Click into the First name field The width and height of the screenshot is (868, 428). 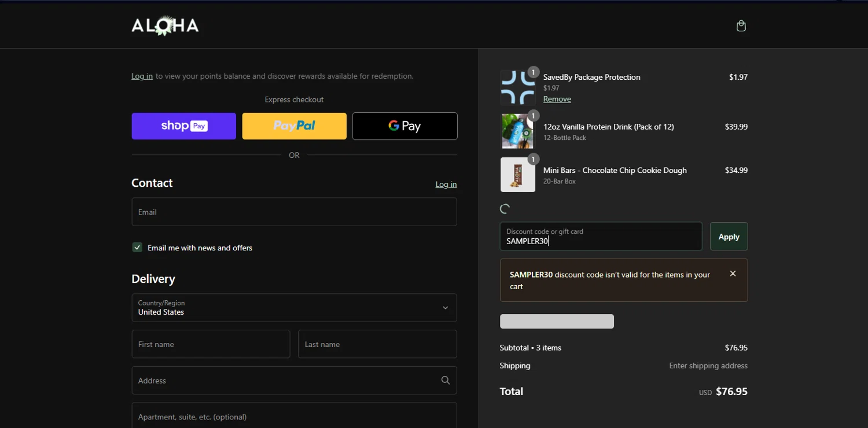click(x=211, y=344)
